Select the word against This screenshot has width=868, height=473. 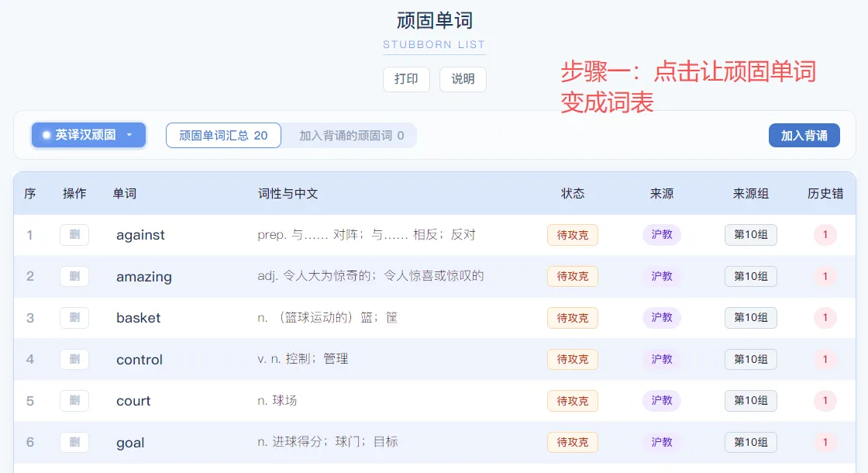[140, 236]
